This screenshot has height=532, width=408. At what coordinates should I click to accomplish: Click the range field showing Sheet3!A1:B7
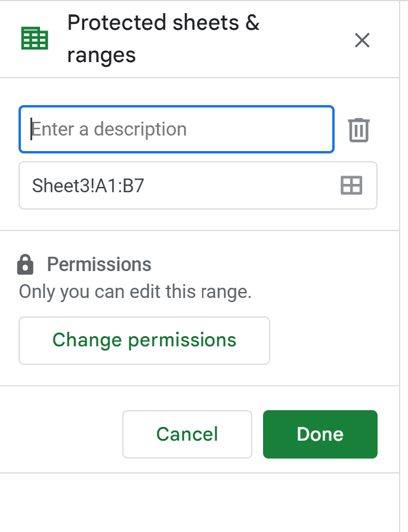point(179,185)
